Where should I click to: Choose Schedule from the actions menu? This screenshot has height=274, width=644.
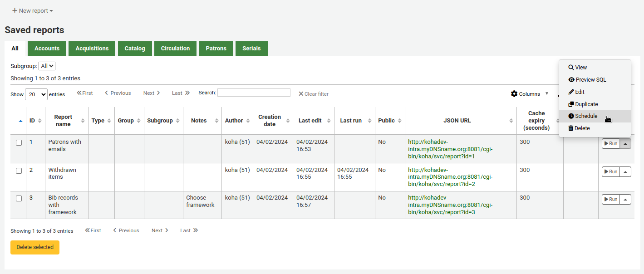coord(586,116)
